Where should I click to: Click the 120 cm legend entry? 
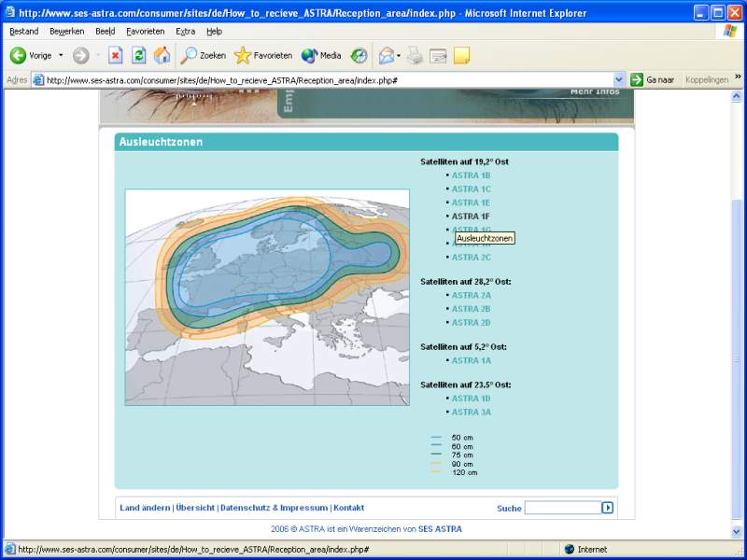pyautogui.click(x=454, y=473)
